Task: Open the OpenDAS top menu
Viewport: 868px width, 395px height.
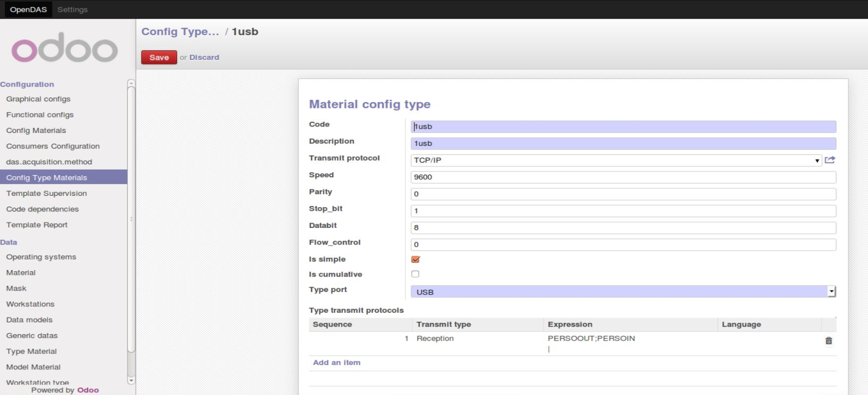Action: point(28,9)
